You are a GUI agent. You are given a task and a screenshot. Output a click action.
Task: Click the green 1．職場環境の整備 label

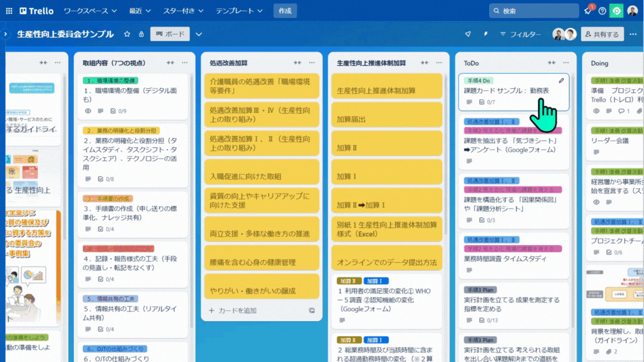tap(110, 81)
